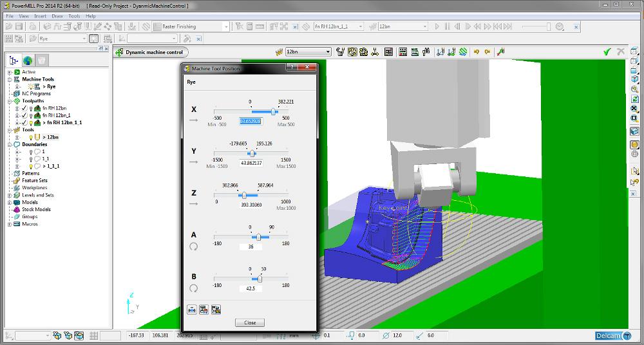The height and width of the screenshot is (345, 644).
Task: Click the block definition icon in main toolbar
Action: click(x=47, y=26)
